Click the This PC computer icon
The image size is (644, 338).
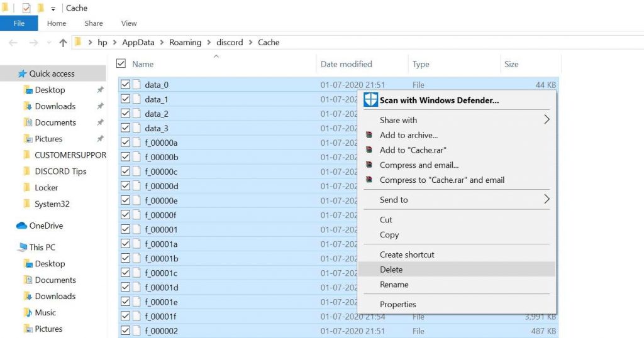click(x=22, y=248)
